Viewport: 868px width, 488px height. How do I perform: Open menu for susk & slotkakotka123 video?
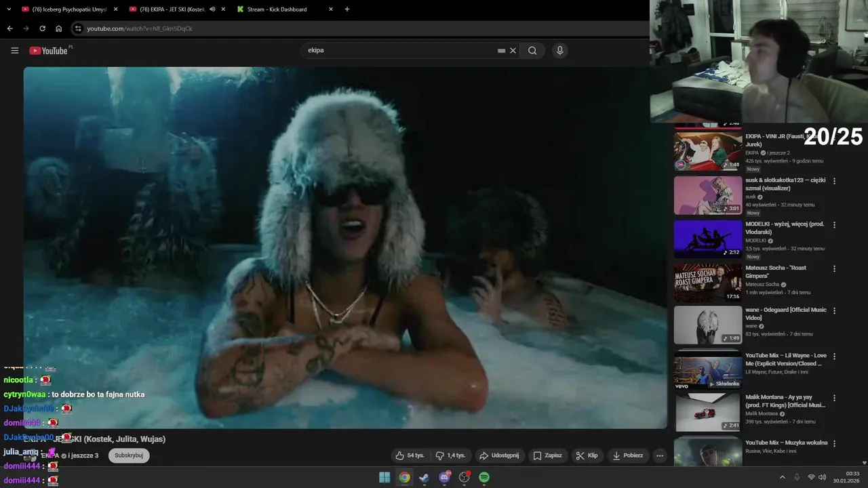click(835, 181)
